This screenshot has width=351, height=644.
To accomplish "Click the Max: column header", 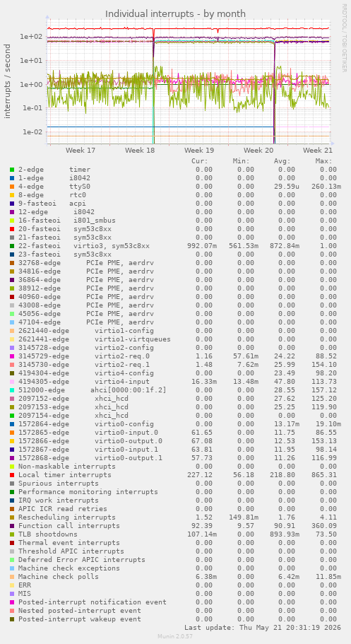I will (323, 161).
